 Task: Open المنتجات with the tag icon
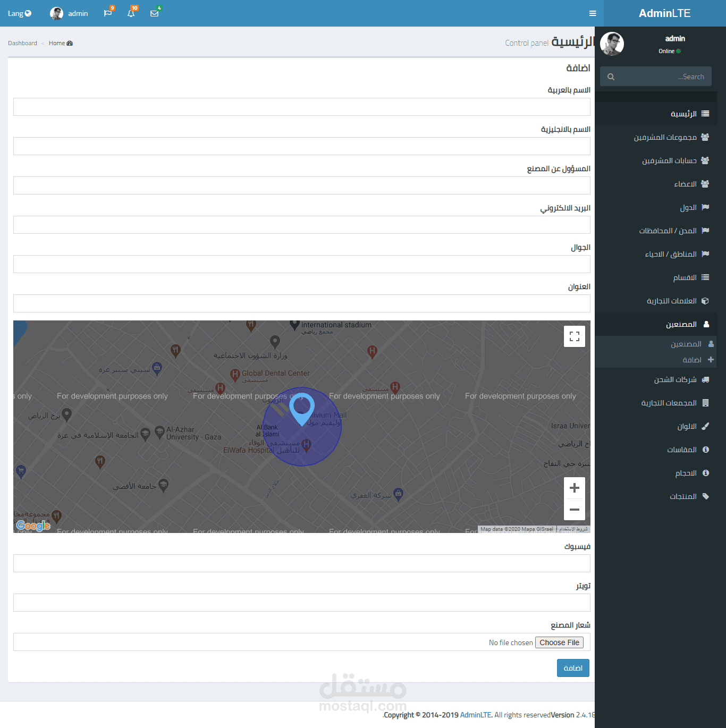683,496
